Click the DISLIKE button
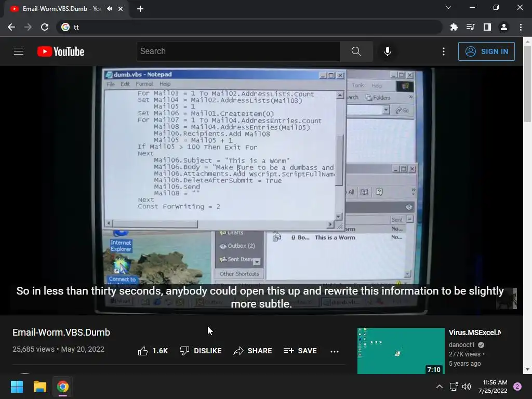 coord(201,351)
